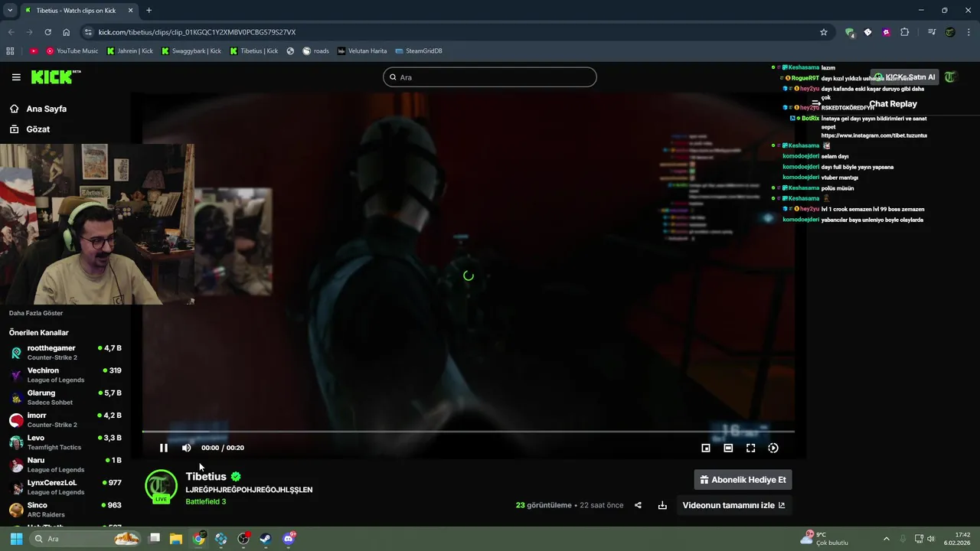View site information icon in address bar

pyautogui.click(x=89, y=32)
